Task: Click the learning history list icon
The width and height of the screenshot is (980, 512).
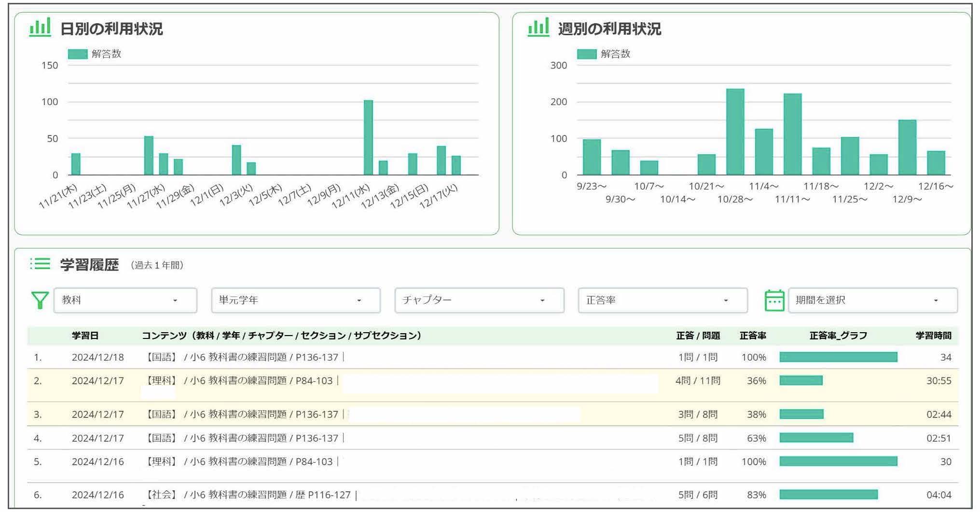Action: pos(40,264)
